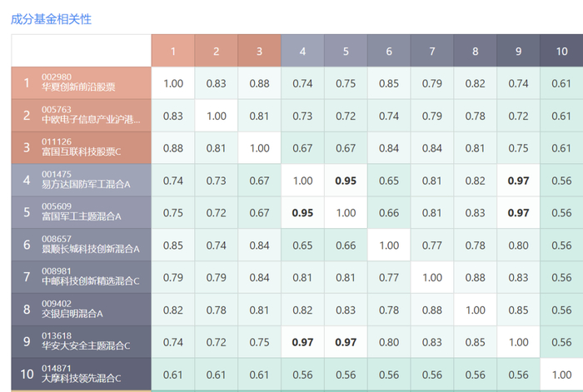Click 1.00 diagonal cell in 大摩科技领先混合C row
This screenshot has height=392, width=583.
click(561, 375)
